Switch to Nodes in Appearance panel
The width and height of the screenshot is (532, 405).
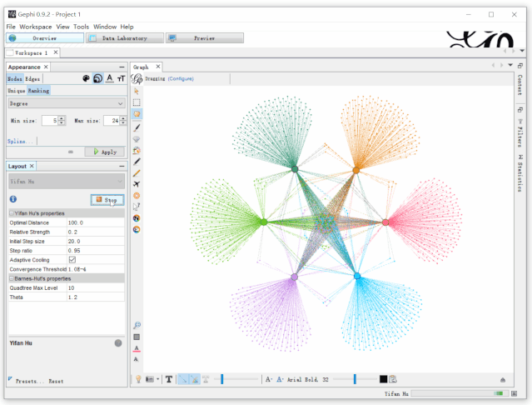coord(15,79)
